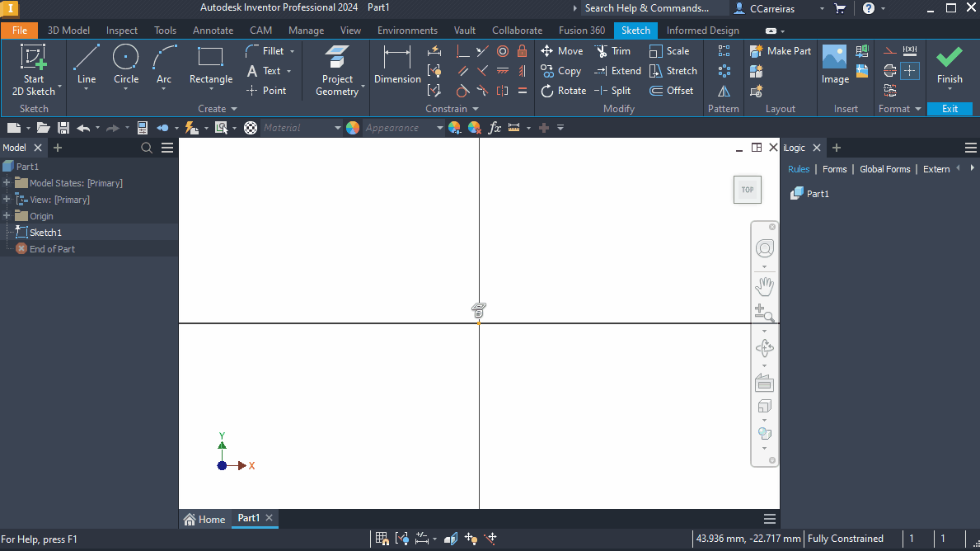The width and height of the screenshot is (980, 551).
Task: Open the 3D Model ribbon tab
Action: click(x=68, y=30)
